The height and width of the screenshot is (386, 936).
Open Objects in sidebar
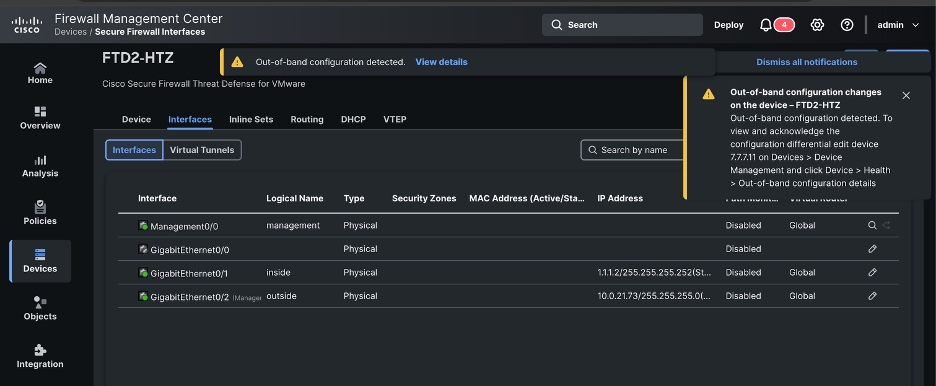click(x=40, y=309)
